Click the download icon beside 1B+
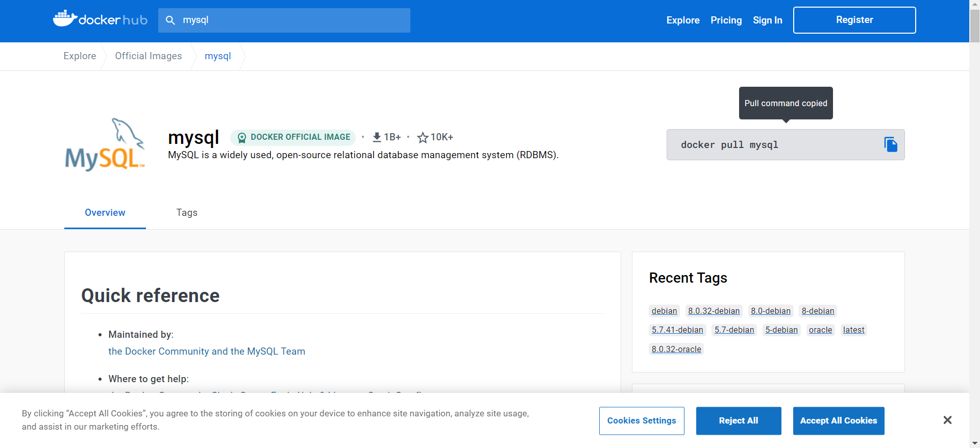Image resolution: width=980 pixels, height=448 pixels. [x=377, y=137]
